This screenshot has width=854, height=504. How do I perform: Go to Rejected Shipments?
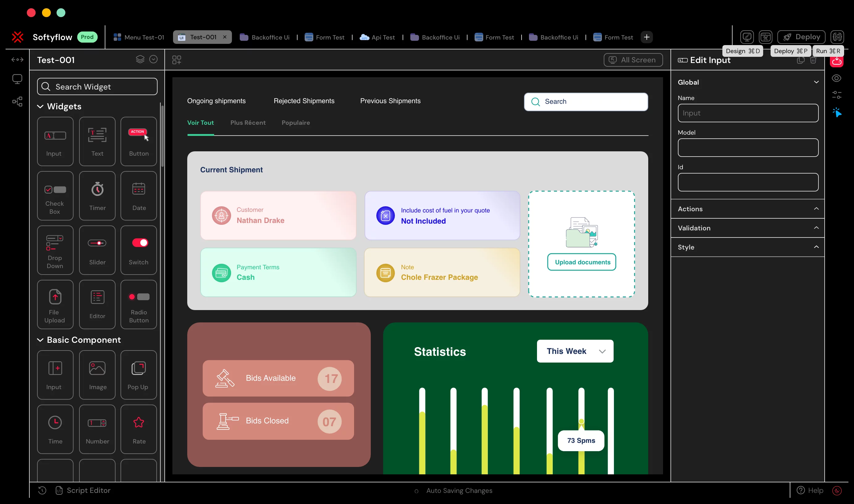coord(304,101)
